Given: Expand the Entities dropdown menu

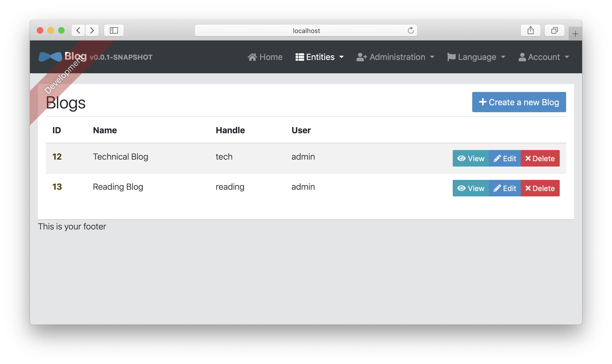Looking at the screenshot, I should pos(320,57).
